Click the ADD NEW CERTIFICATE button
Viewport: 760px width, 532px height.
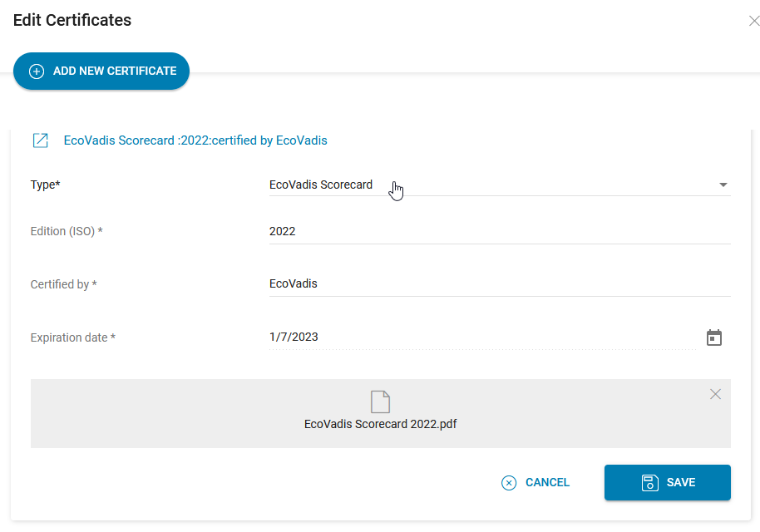[x=101, y=71]
